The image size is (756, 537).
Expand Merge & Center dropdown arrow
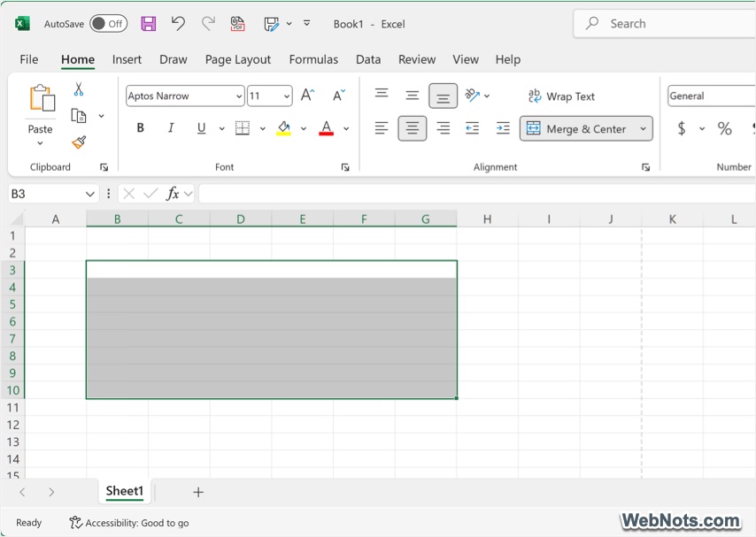[x=643, y=128]
